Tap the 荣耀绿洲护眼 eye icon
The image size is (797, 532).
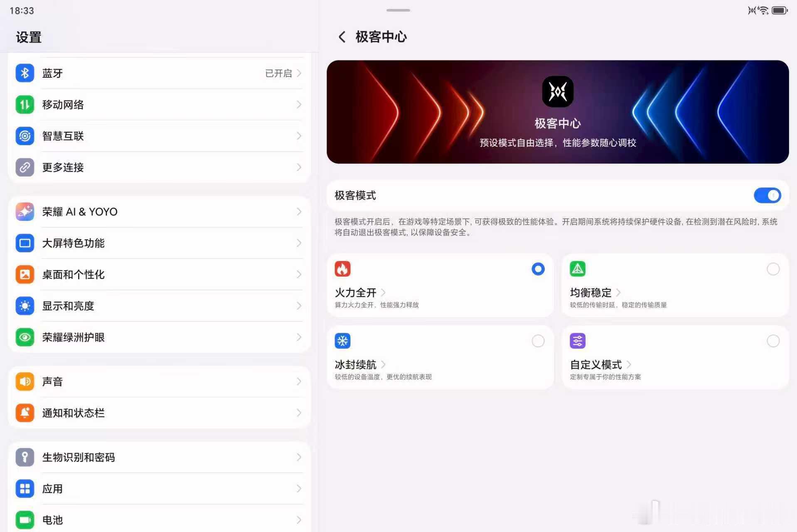coord(25,337)
